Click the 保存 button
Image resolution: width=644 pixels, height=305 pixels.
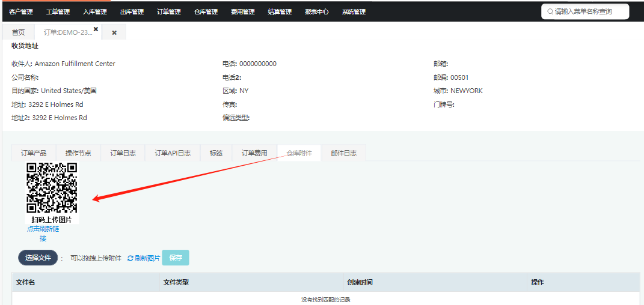coord(176,258)
